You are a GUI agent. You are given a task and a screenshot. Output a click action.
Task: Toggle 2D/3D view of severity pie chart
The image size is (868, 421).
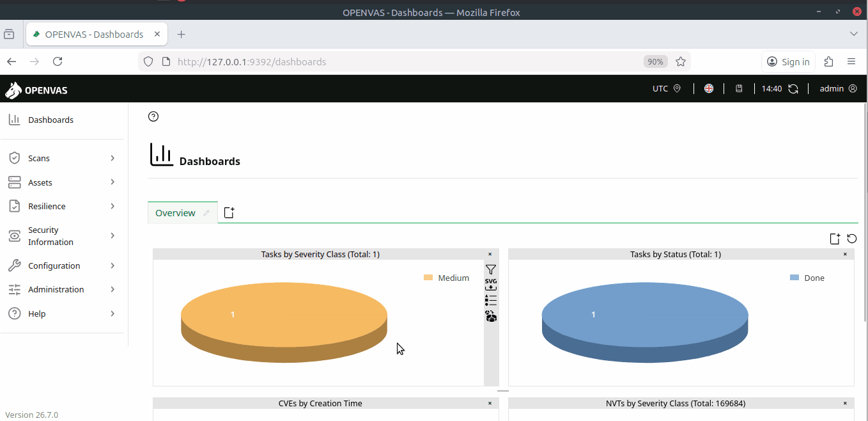[x=491, y=316]
